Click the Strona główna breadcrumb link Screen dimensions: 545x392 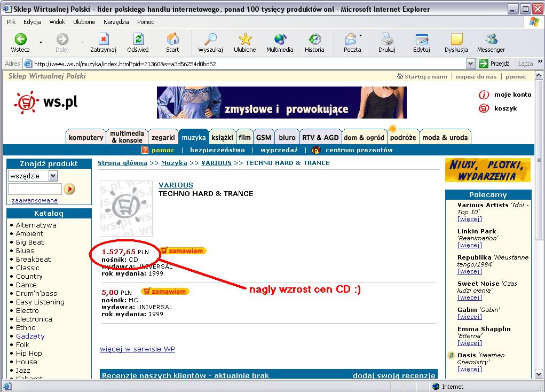coord(122,163)
